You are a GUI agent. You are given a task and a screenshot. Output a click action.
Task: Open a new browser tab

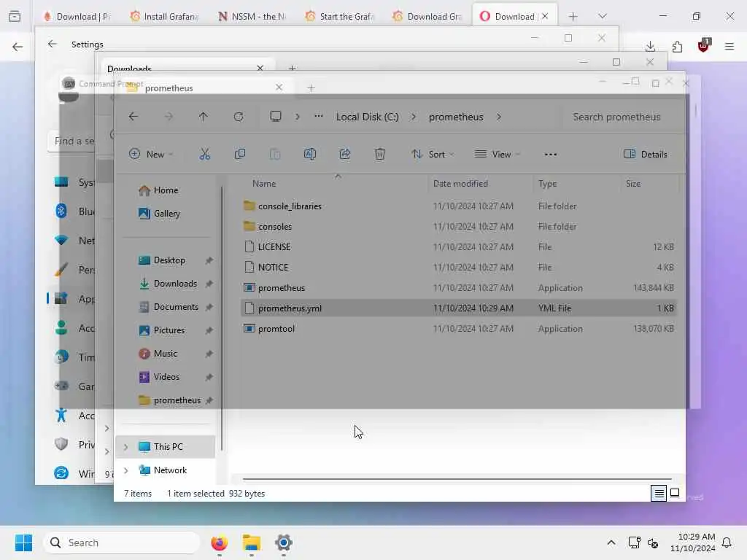(x=573, y=17)
